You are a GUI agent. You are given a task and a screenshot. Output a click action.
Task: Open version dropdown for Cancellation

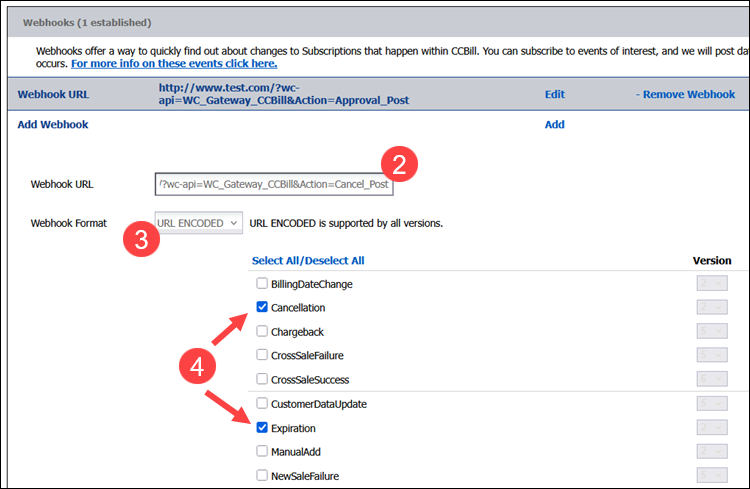click(712, 307)
